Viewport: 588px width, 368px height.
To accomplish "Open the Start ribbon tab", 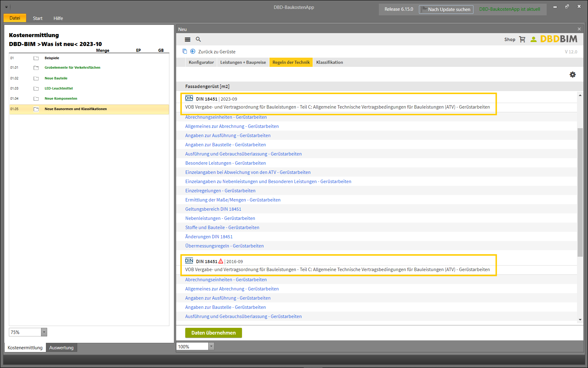I will coord(38,18).
